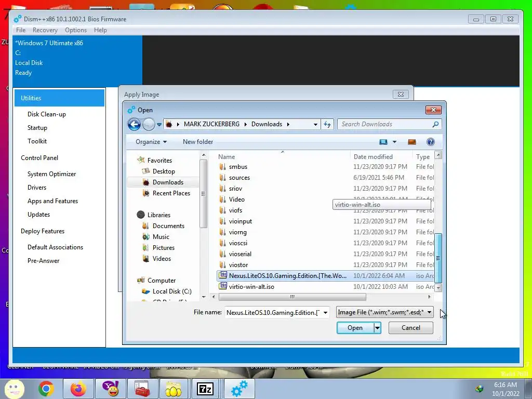Close the Apply Image dialog
The width and height of the screenshot is (532, 399).
click(401, 95)
